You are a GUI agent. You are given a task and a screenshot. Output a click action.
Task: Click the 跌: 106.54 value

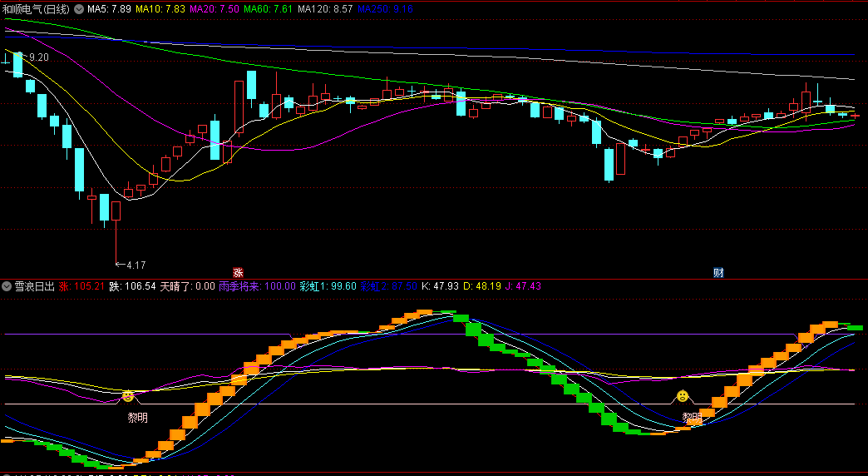132,286
